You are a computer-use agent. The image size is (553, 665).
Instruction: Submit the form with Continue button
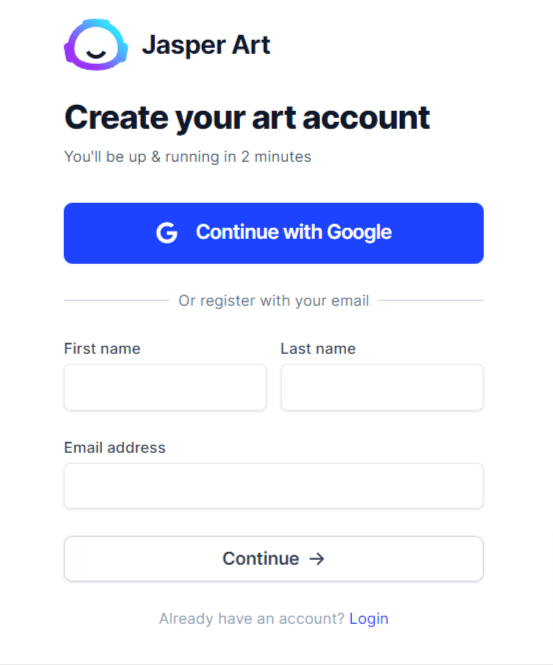[274, 559]
